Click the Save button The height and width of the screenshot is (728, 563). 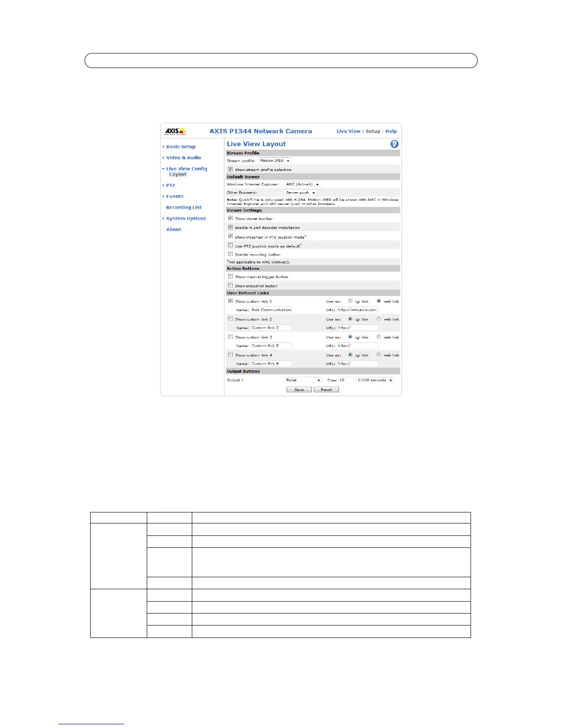click(299, 390)
